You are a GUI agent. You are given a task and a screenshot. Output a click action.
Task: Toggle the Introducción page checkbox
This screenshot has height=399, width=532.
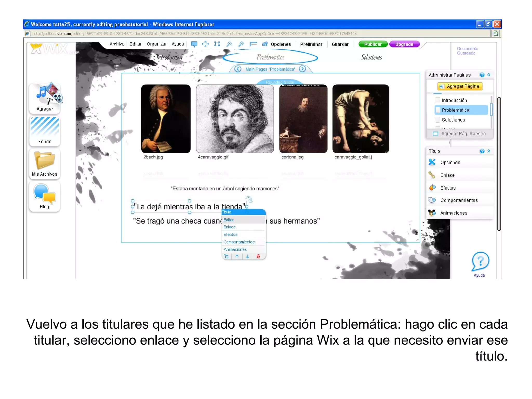[x=438, y=100]
